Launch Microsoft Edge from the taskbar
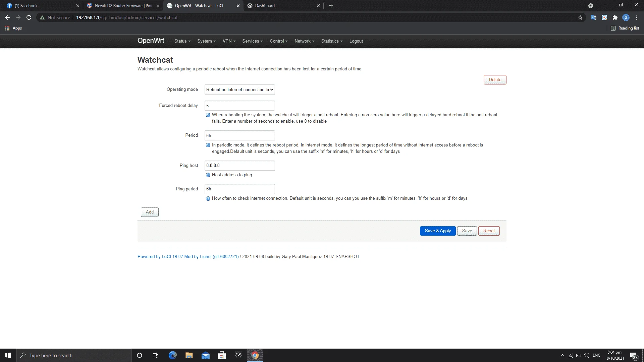Viewport: 644px width, 362px height. (172, 355)
